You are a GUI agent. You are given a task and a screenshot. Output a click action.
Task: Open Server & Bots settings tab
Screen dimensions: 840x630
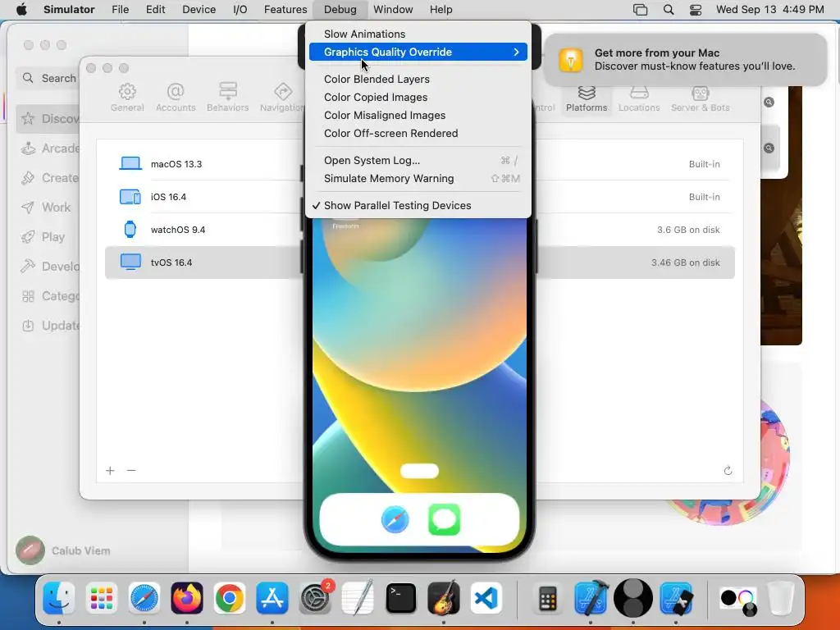701,98
